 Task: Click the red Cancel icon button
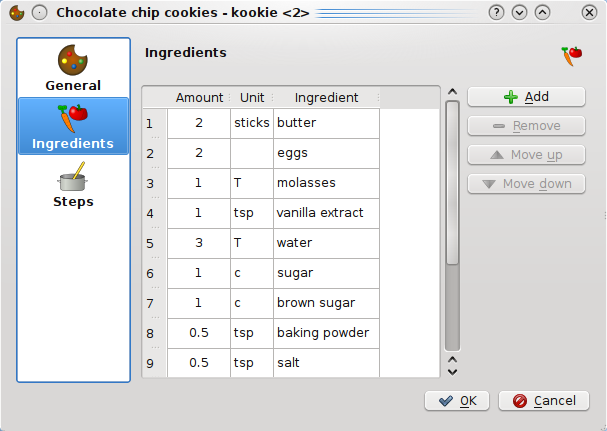coord(544,401)
